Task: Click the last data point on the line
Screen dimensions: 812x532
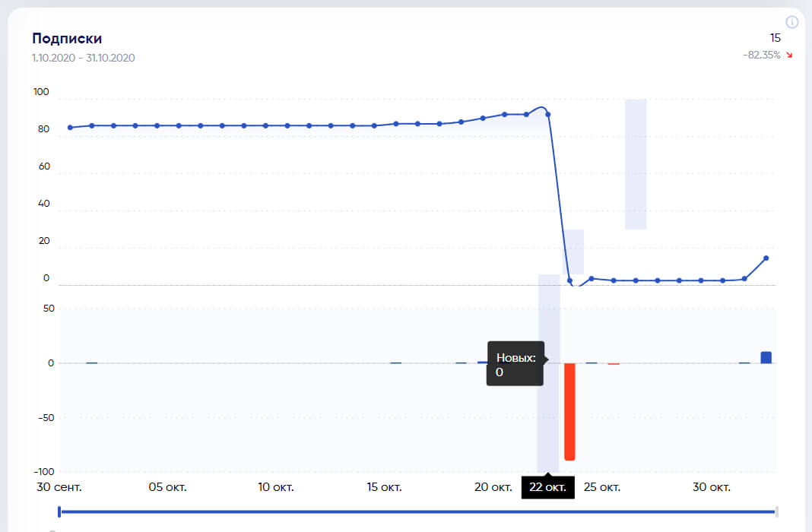Action: 766,258
